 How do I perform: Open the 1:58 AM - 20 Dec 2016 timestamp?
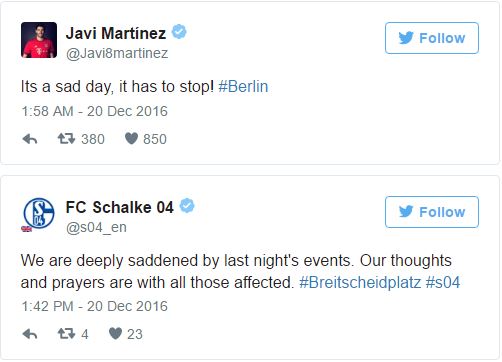(x=94, y=111)
